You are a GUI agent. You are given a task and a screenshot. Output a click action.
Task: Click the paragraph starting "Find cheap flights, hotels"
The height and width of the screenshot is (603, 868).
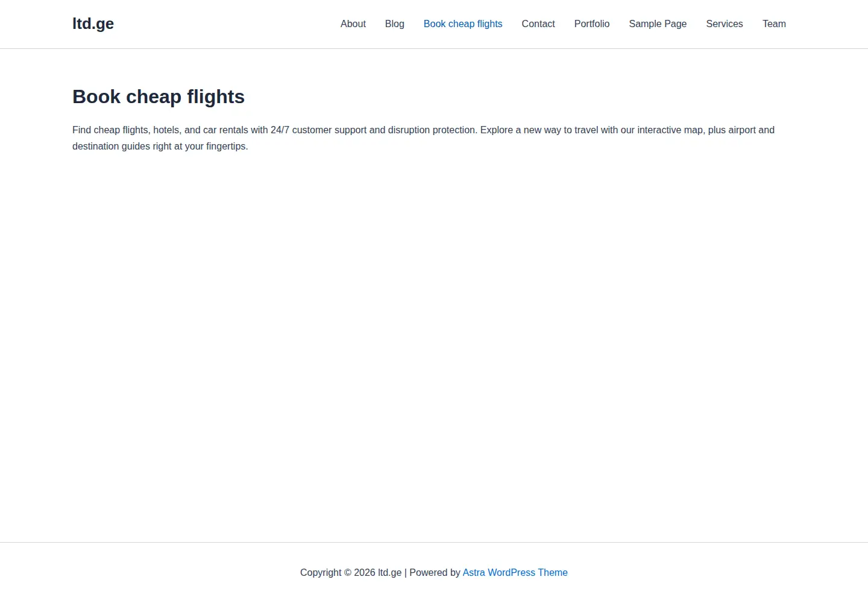423,138
